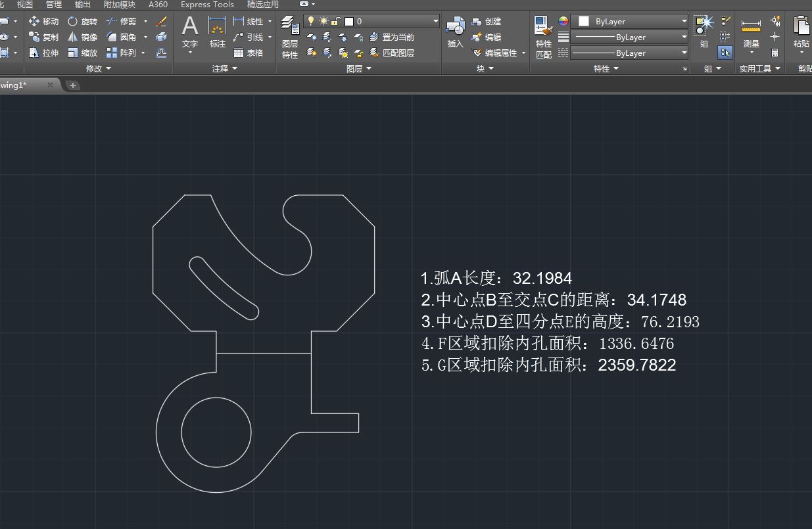
Task: Click Edit block (编辑) button
Action: point(487,37)
